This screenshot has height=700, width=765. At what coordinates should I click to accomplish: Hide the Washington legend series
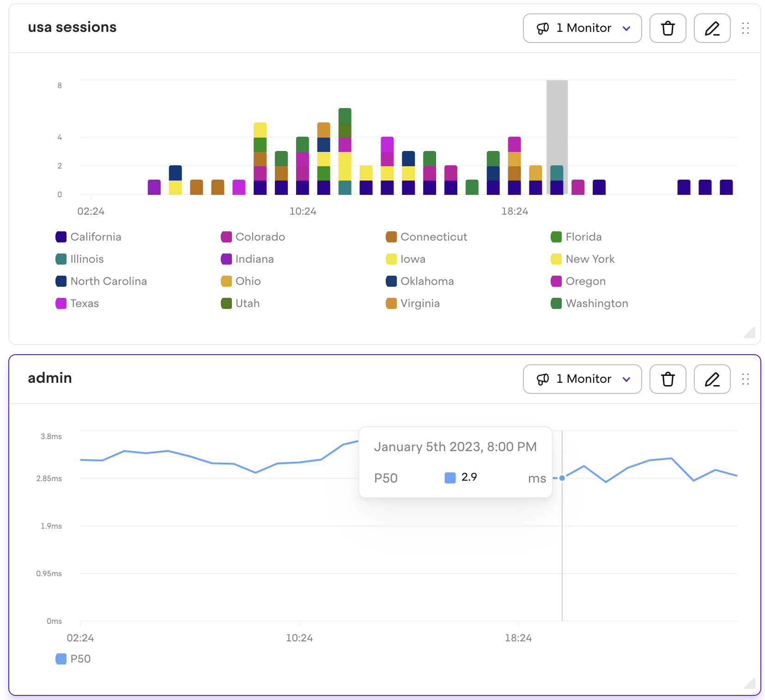[x=596, y=303]
